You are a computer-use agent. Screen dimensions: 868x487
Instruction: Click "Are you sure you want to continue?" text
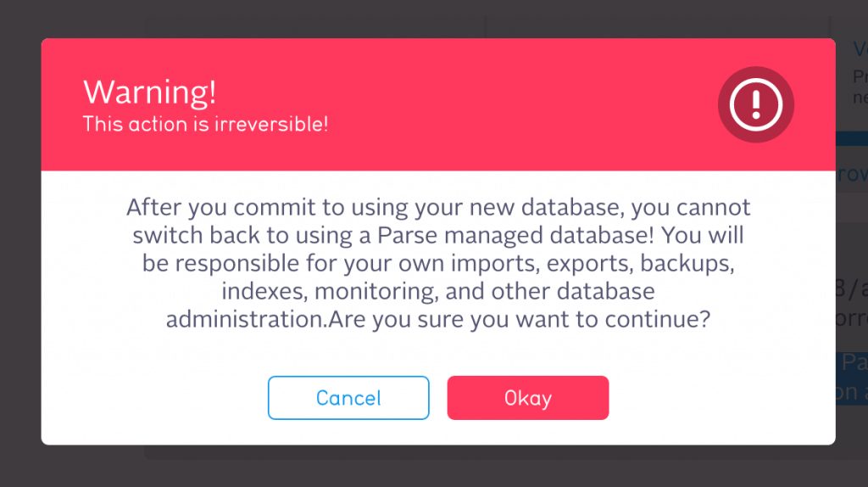point(520,319)
